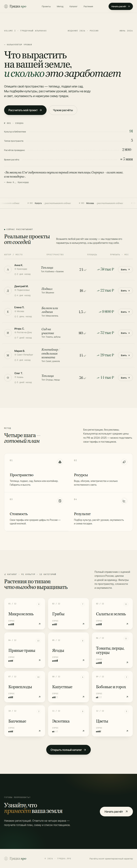Screen dimensions: 137x868
Task: Click the avatar М of Мария В.
Action: [8, 355]
